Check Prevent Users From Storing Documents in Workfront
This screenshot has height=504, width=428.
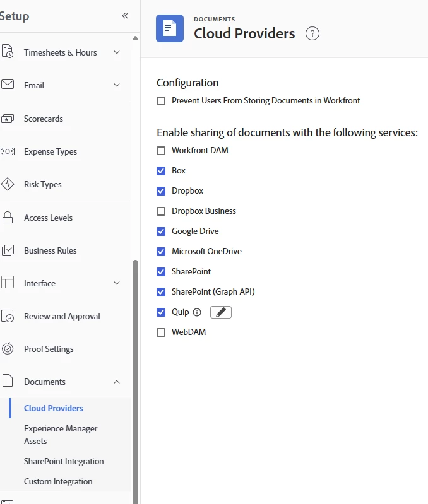(x=161, y=101)
